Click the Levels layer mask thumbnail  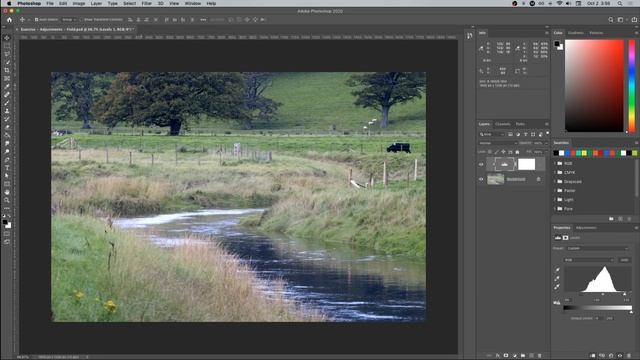click(x=527, y=164)
